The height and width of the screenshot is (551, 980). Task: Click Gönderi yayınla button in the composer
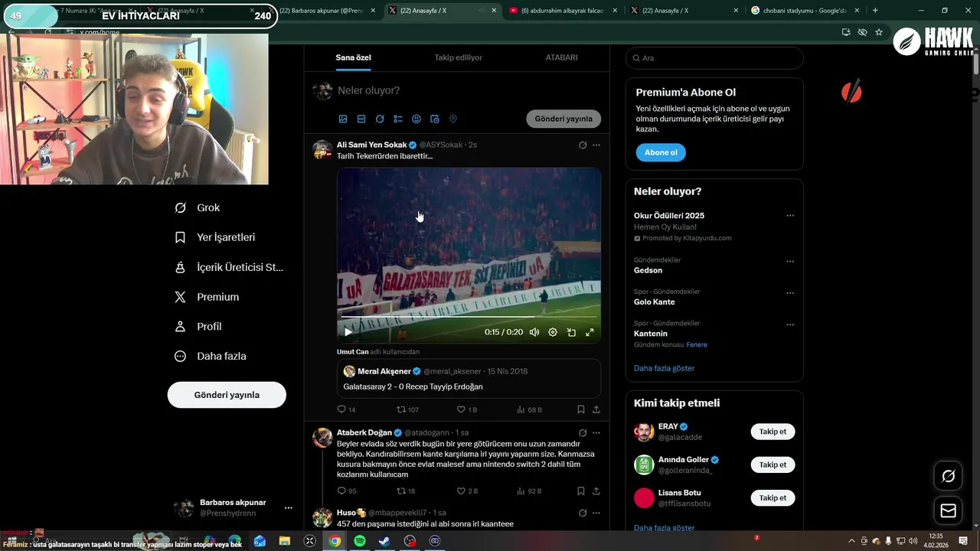[563, 119]
